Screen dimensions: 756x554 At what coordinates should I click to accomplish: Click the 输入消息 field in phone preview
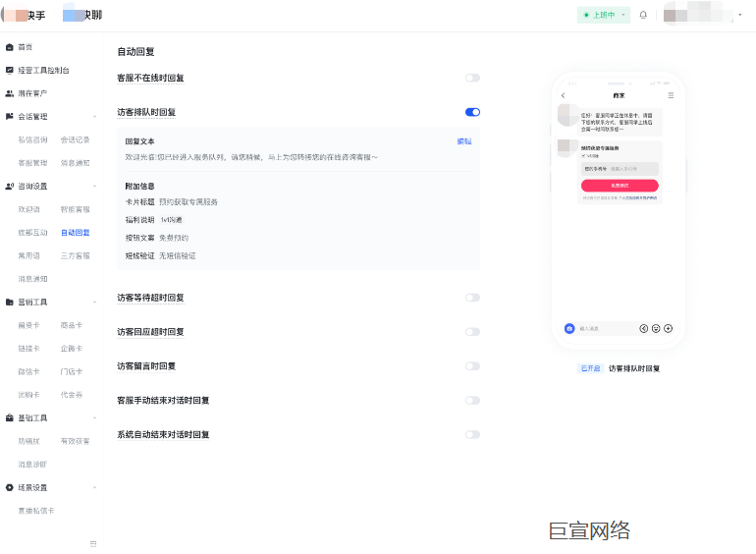tap(607, 328)
